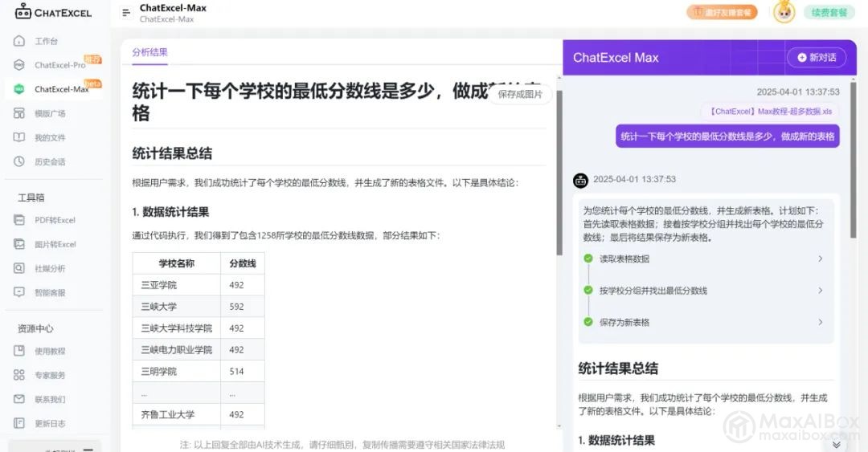Click the ChatExcel-Max header title
The image size is (868, 452).
tap(173, 8)
